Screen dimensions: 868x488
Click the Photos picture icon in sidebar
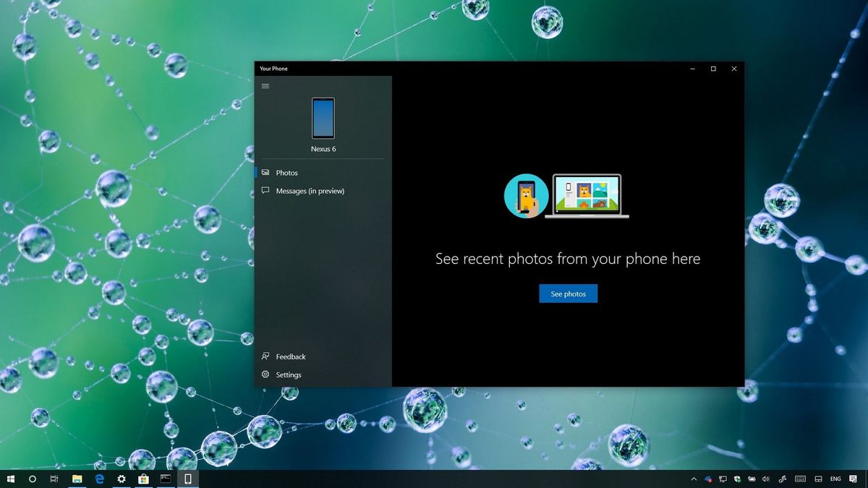(265, 173)
